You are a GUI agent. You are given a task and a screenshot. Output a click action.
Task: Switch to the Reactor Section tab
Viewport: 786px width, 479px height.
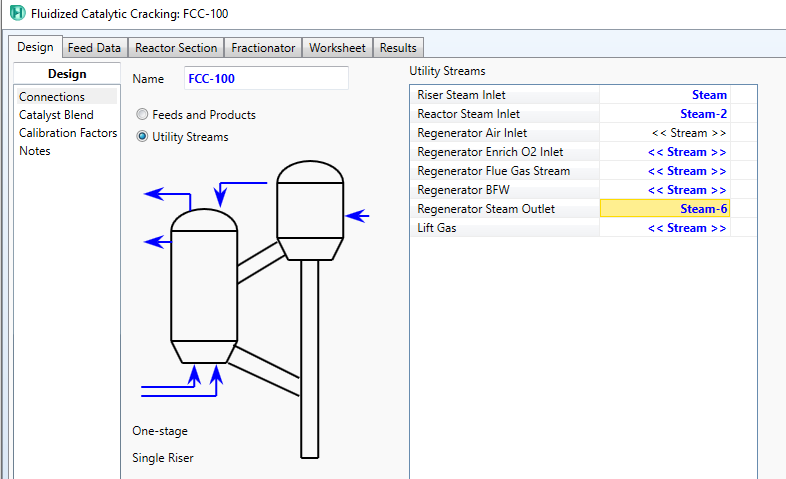176,48
